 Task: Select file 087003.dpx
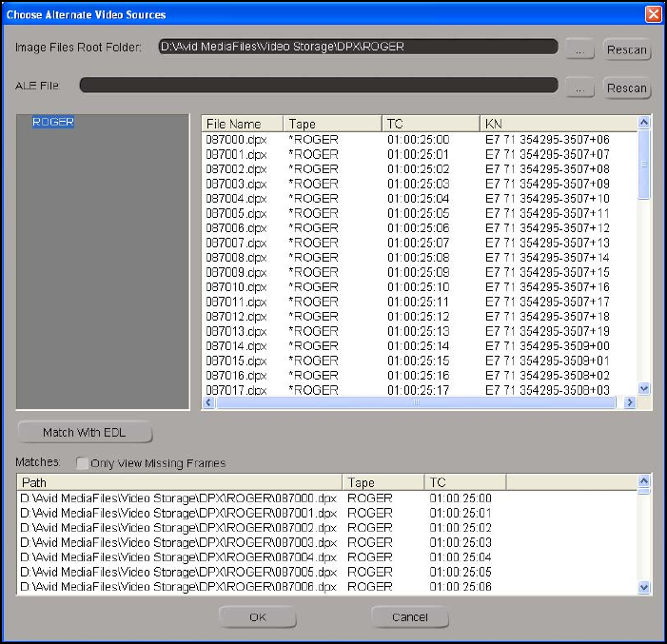(237, 184)
